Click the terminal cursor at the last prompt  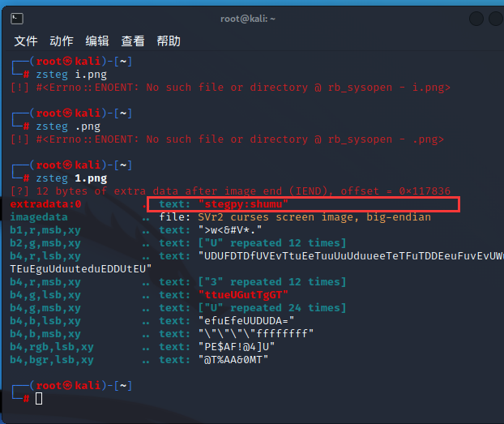click(39, 399)
